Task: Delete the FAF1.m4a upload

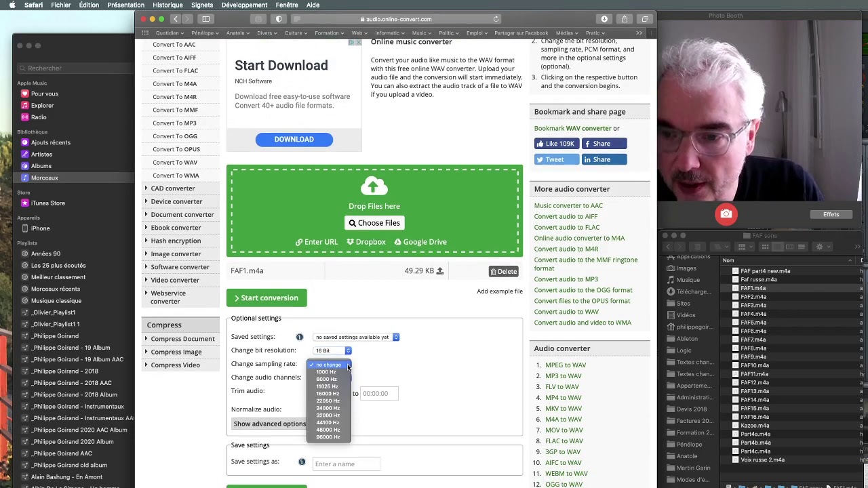Action: [504, 271]
